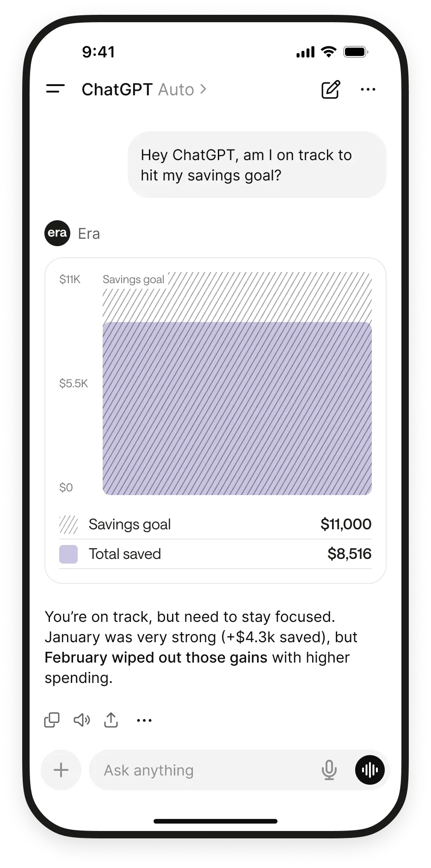Select the Savings goal $11,000 row
The height and width of the screenshot is (868, 431).
(215, 525)
